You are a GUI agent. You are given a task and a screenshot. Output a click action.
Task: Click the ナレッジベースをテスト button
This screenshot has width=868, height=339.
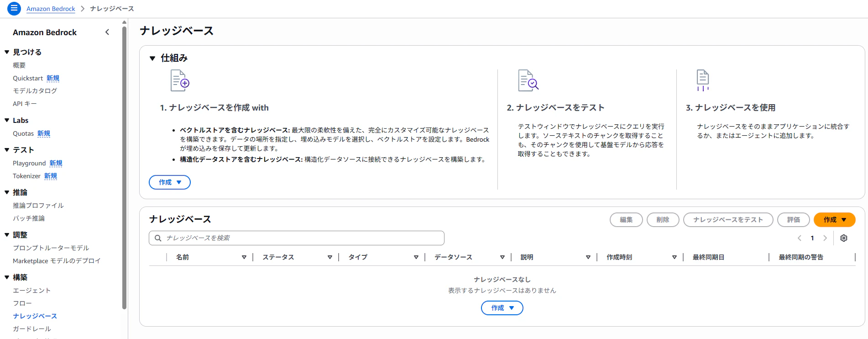[x=728, y=220]
